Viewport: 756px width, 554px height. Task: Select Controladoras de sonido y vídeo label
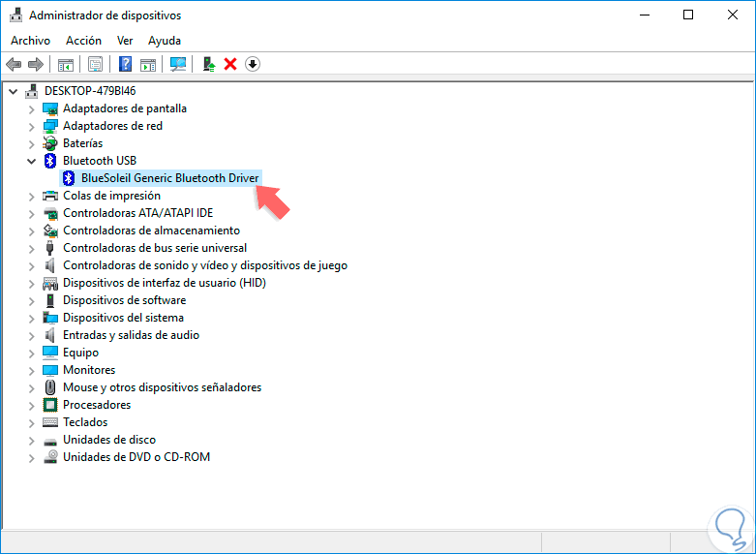(205, 265)
